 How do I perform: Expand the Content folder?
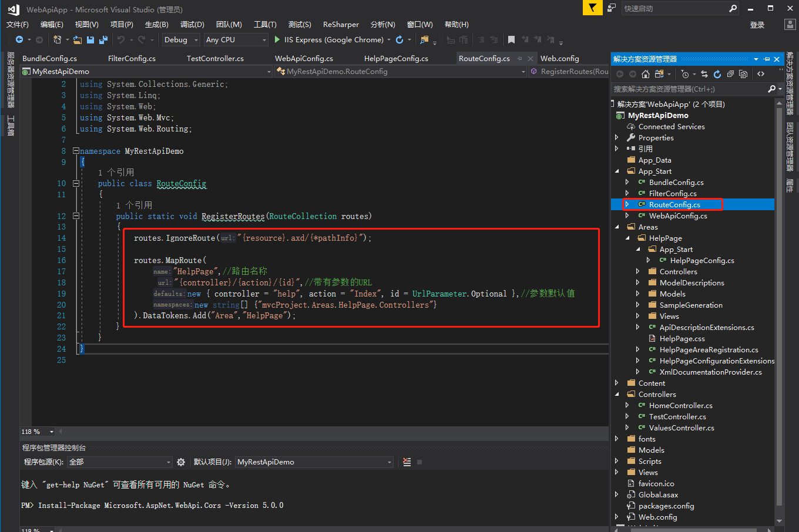coord(616,383)
